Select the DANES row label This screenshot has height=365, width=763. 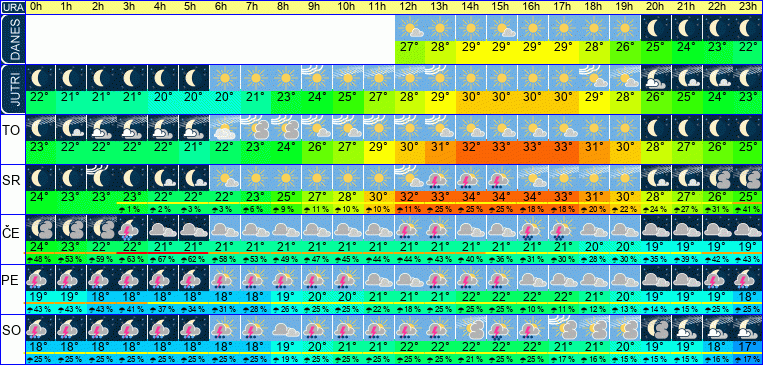pos(12,39)
